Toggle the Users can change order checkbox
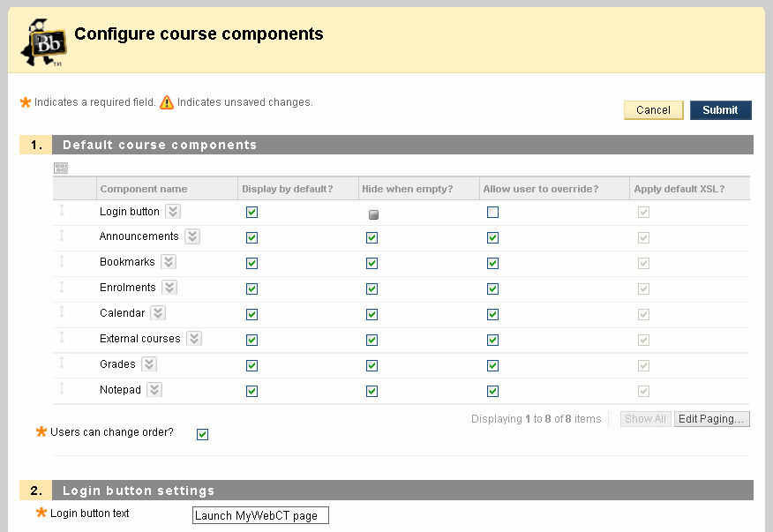 point(202,433)
